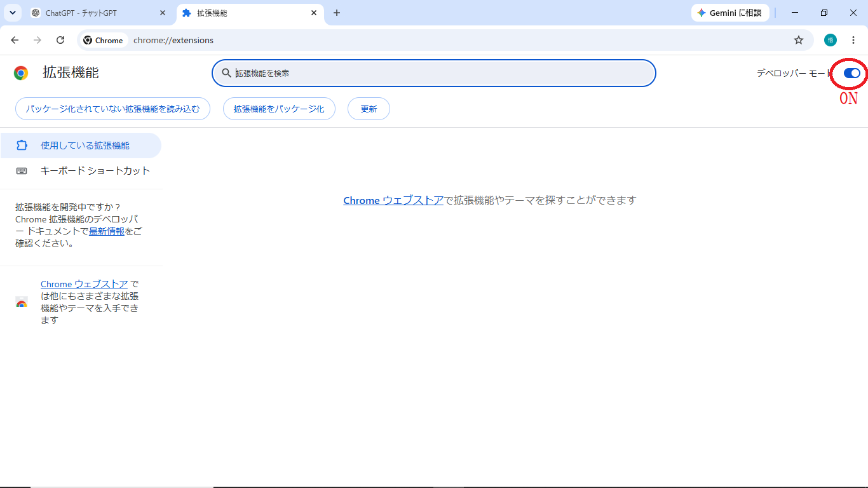Open the 最新情報 link
868x488 pixels.
click(107, 231)
